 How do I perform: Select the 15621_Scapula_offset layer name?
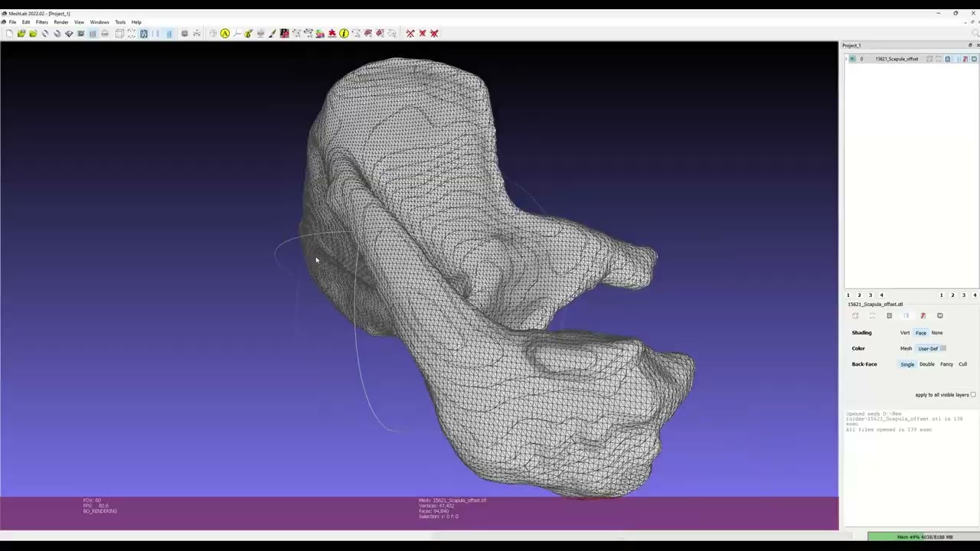897,59
